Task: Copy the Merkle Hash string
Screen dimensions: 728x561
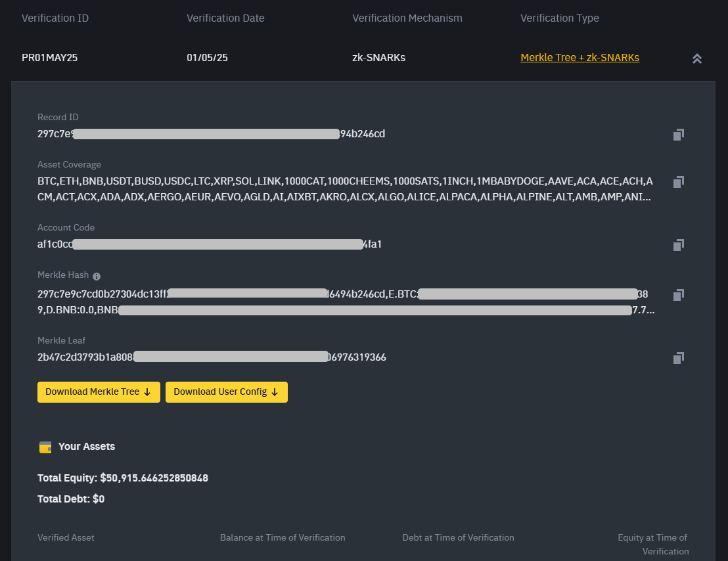Action: point(679,295)
